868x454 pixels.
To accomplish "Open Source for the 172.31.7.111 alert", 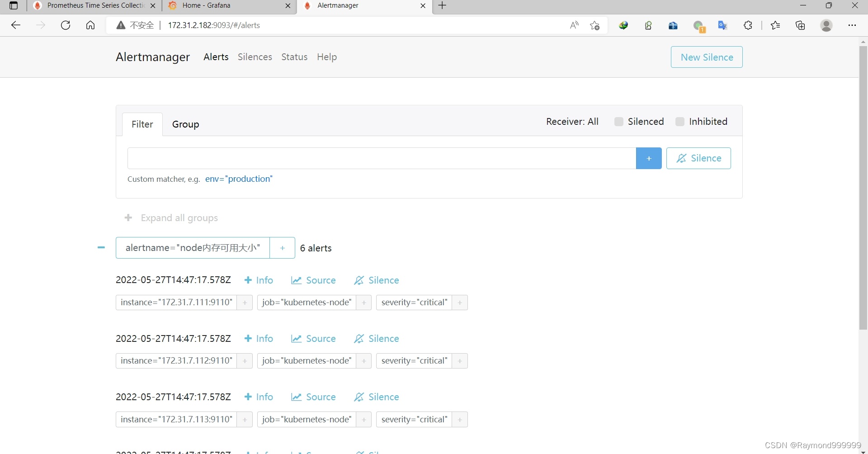I will (313, 280).
